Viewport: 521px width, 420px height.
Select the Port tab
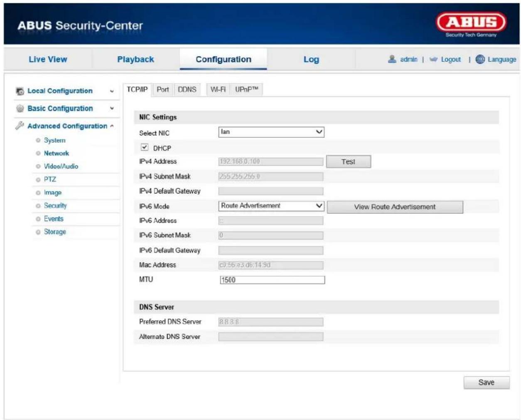162,89
